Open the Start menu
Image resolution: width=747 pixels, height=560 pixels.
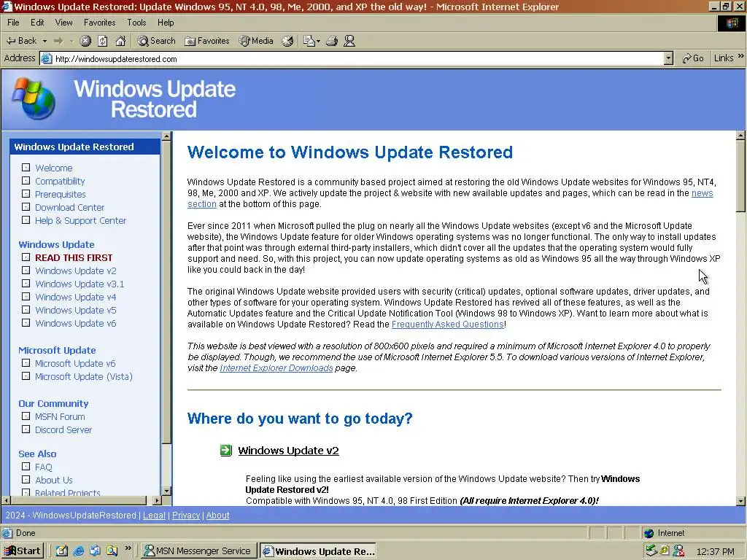tap(23, 551)
